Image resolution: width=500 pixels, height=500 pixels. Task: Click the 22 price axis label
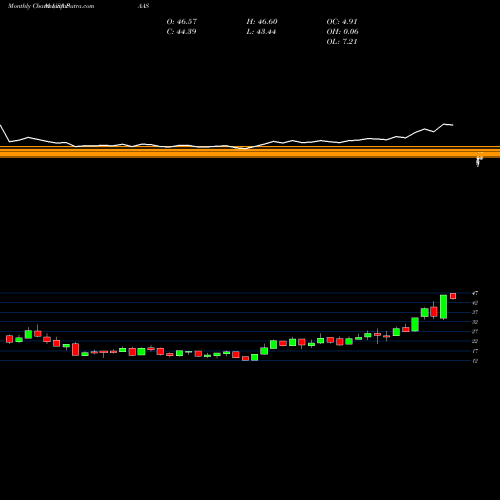click(x=475, y=341)
